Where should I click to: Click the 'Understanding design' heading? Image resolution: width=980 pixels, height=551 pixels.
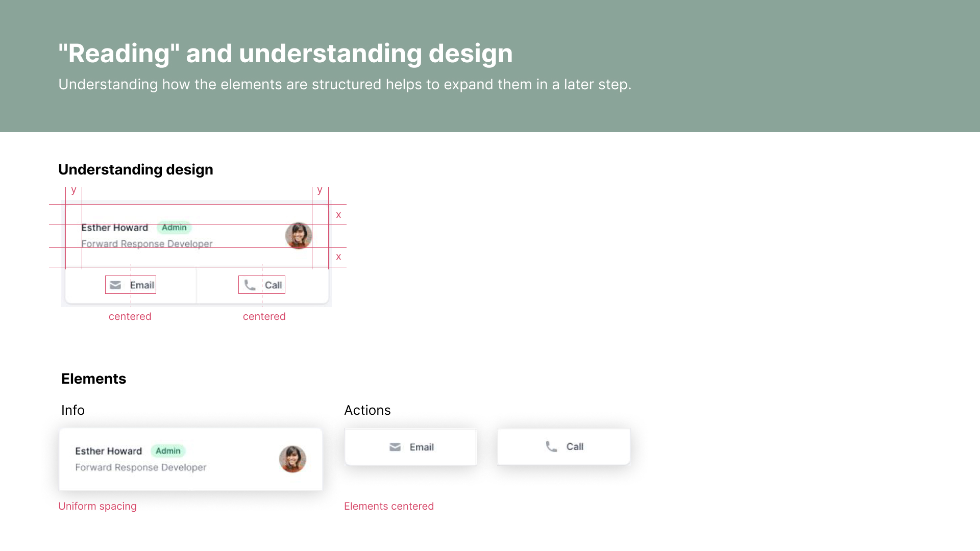tap(136, 169)
